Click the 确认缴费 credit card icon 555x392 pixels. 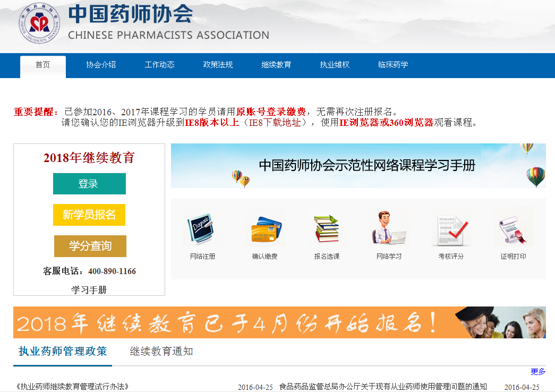click(264, 229)
